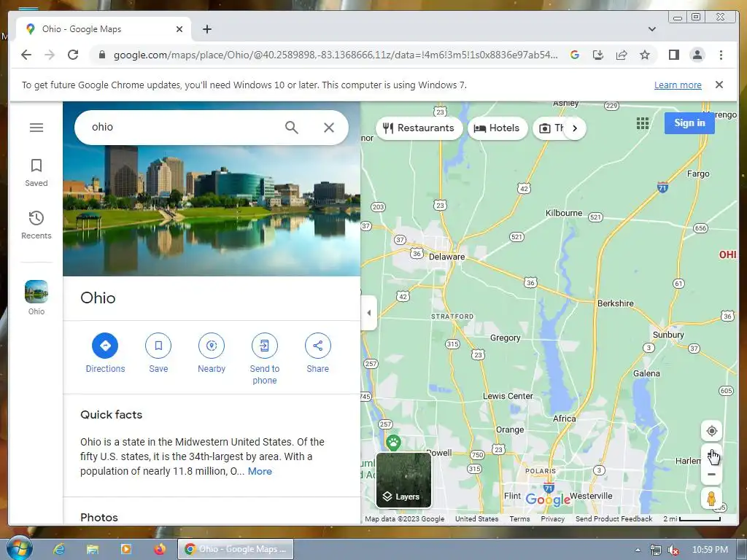This screenshot has width=747, height=560.
Task: Open the Privacy link in map footer
Action: [x=553, y=518]
